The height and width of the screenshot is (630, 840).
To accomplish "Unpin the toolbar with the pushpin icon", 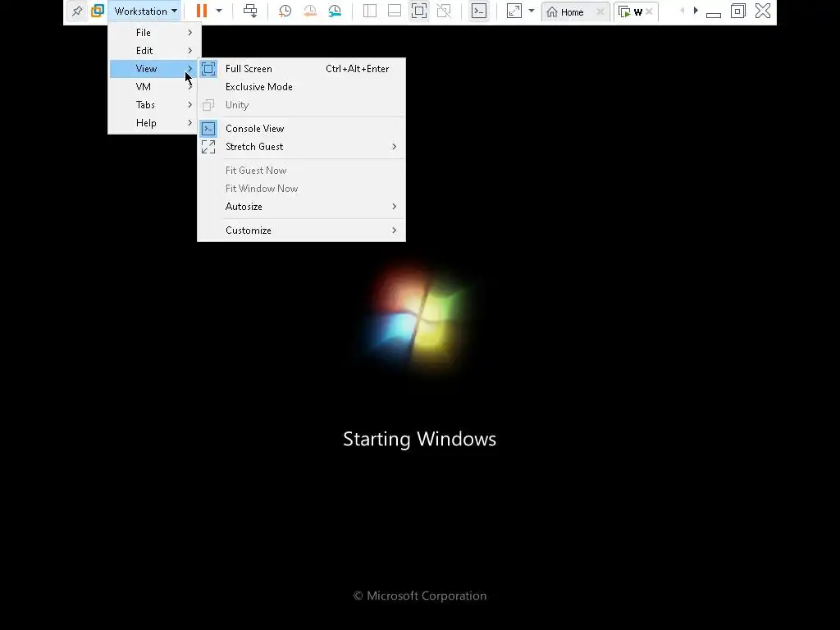I will click(77, 11).
